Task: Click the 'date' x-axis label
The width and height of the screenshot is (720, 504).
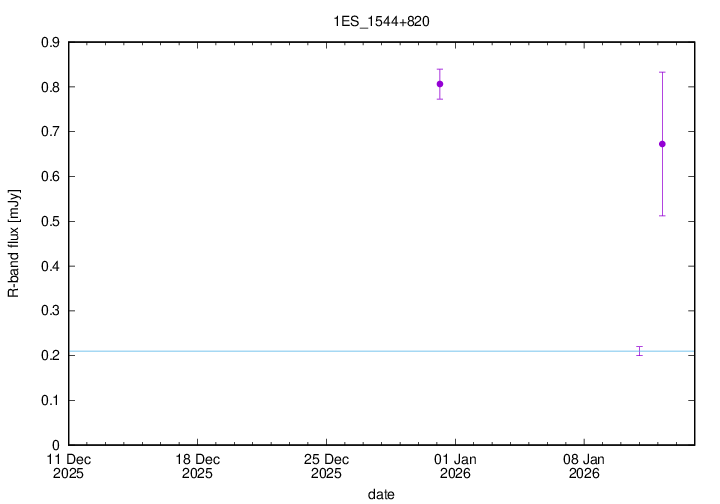Action: 381,494
